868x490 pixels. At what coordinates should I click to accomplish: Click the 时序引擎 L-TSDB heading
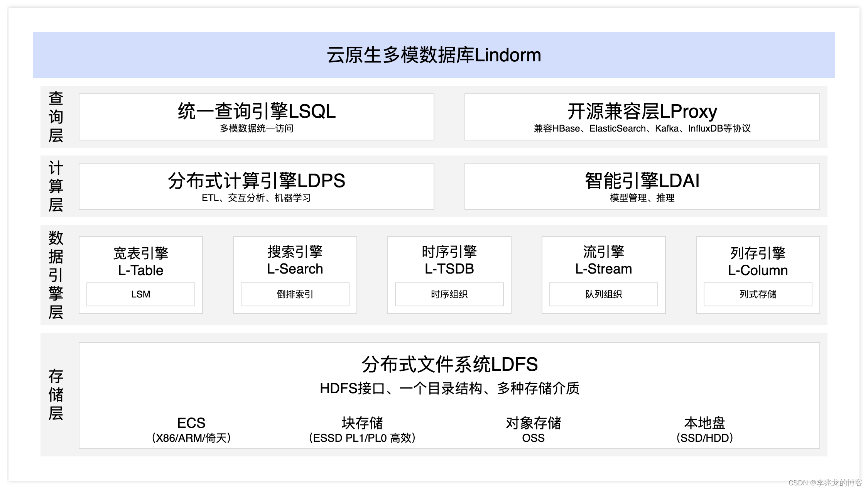point(449,260)
